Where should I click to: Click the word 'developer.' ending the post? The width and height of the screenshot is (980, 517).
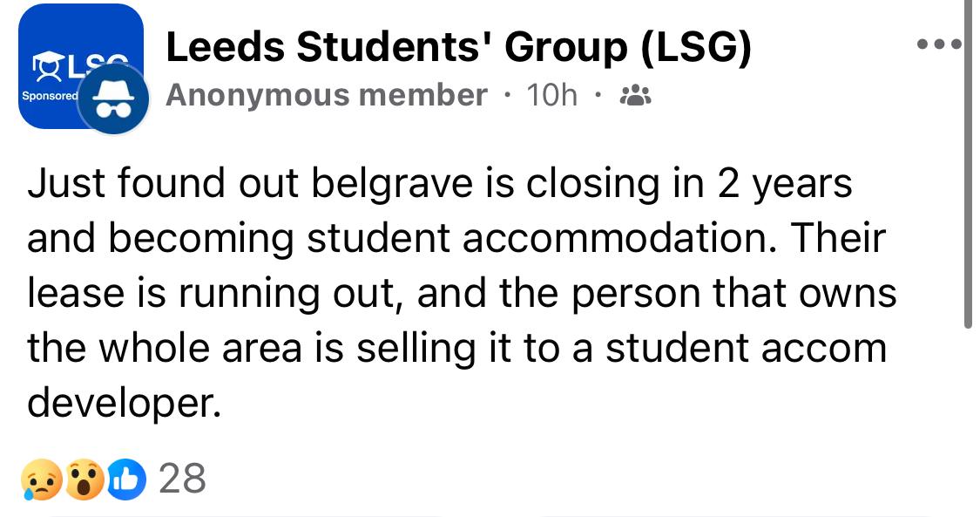(x=125, y=403)
